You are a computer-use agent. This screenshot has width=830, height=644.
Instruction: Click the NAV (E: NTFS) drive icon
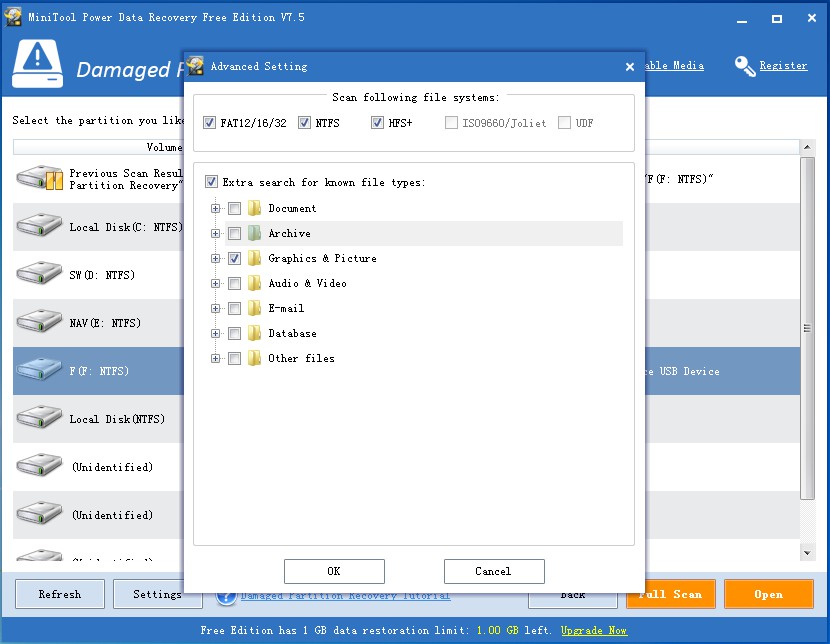[x=39, y=324]
